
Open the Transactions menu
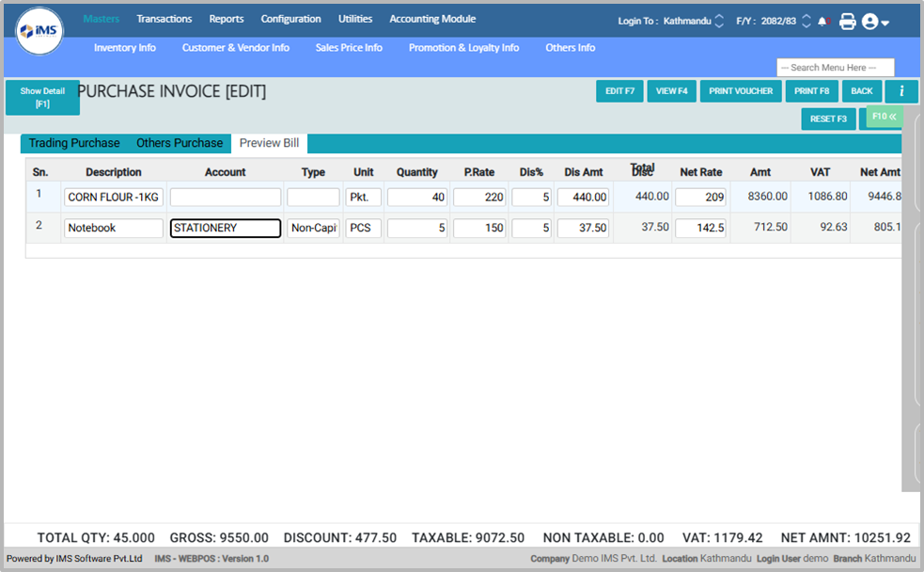click(x=164, y=19)
